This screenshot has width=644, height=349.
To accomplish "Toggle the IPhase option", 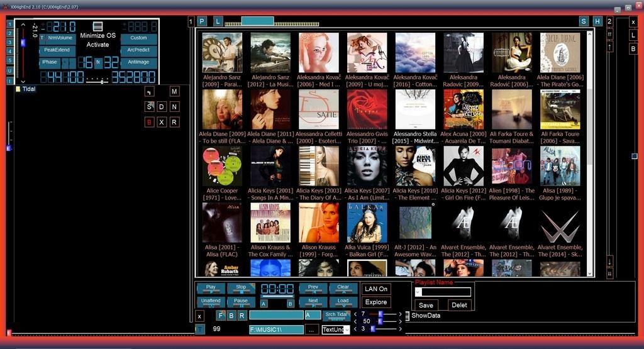I will tap(50, 62).
